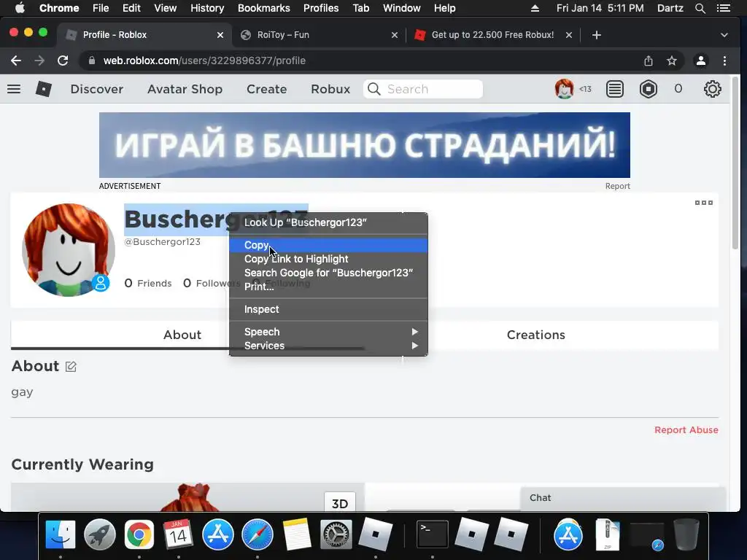Click the Report Abuse link

(686, 429)
